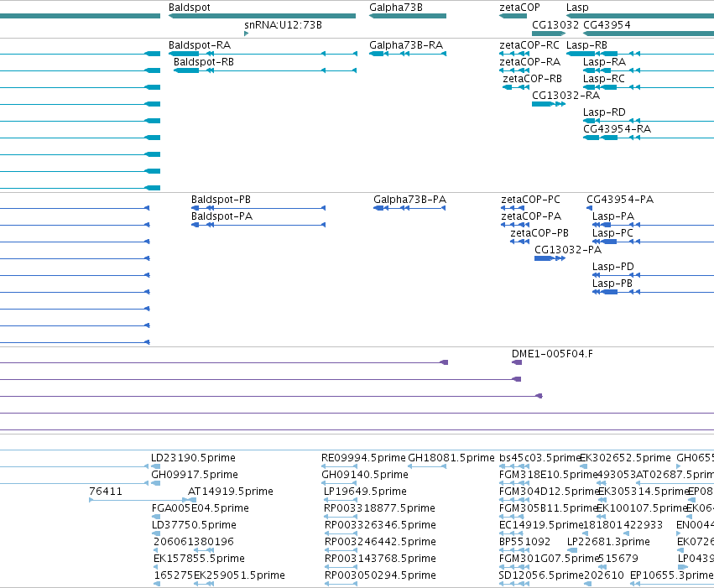
Task: Select EST label FGA005E04.5prime
Action: 201,508
